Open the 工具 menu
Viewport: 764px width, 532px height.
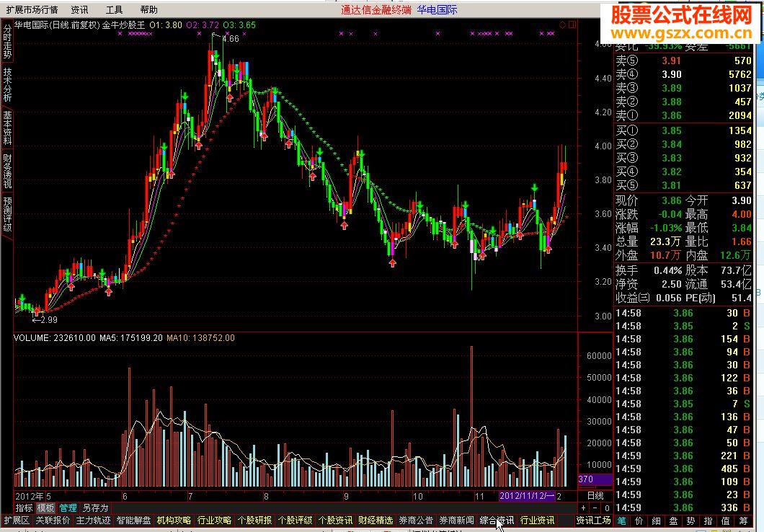point(114,10)
